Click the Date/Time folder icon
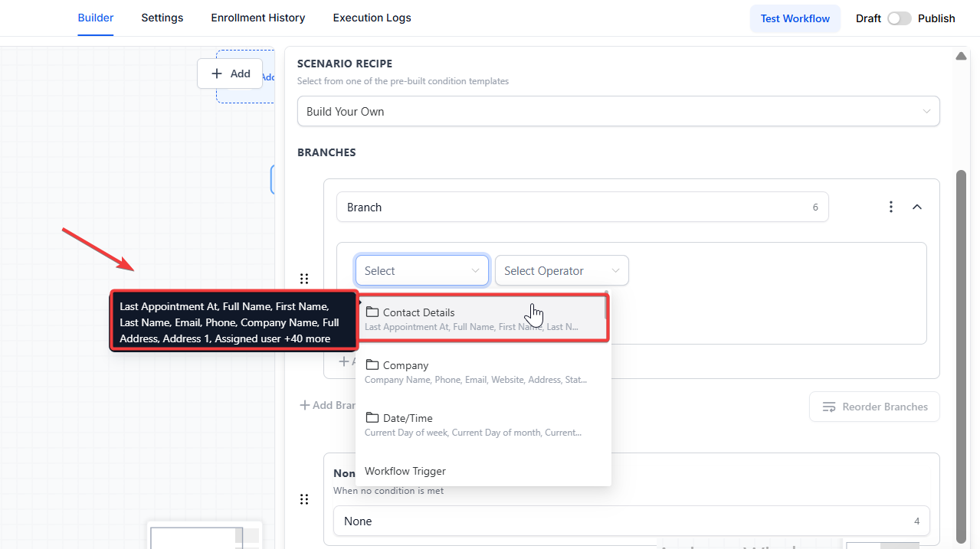980x549 pixels. (372, 418)
